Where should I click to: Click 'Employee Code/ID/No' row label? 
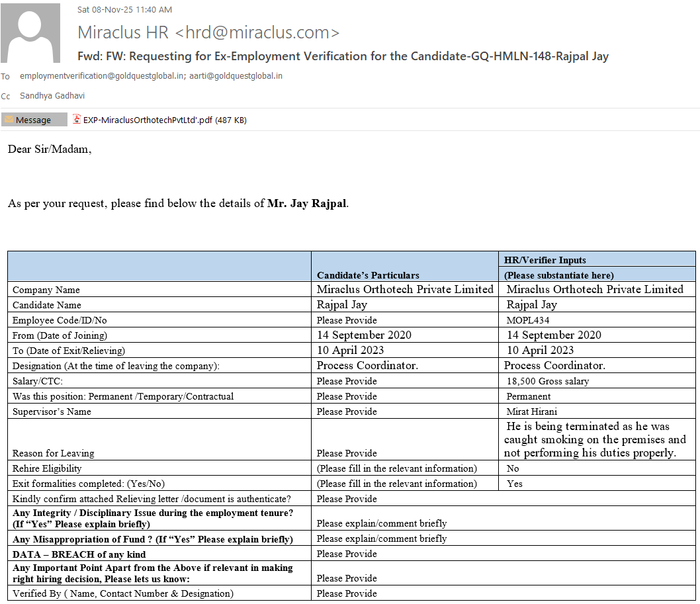(x=60, y=320)
